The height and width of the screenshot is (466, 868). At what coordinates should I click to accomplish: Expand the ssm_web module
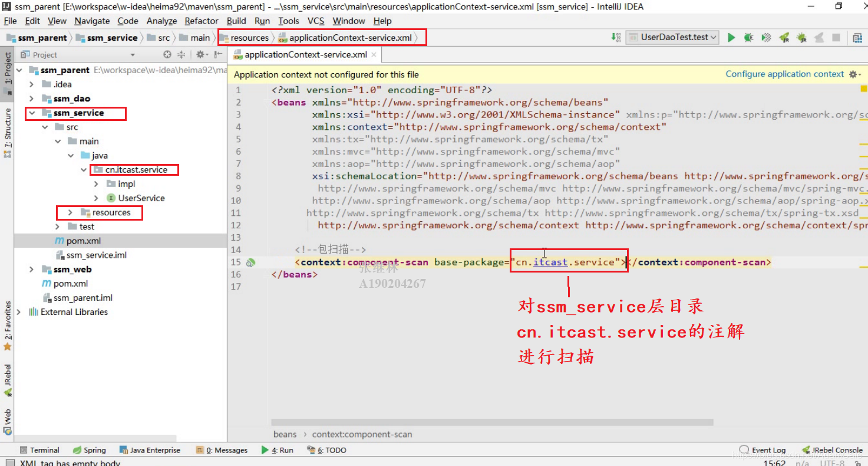(32, 270)
